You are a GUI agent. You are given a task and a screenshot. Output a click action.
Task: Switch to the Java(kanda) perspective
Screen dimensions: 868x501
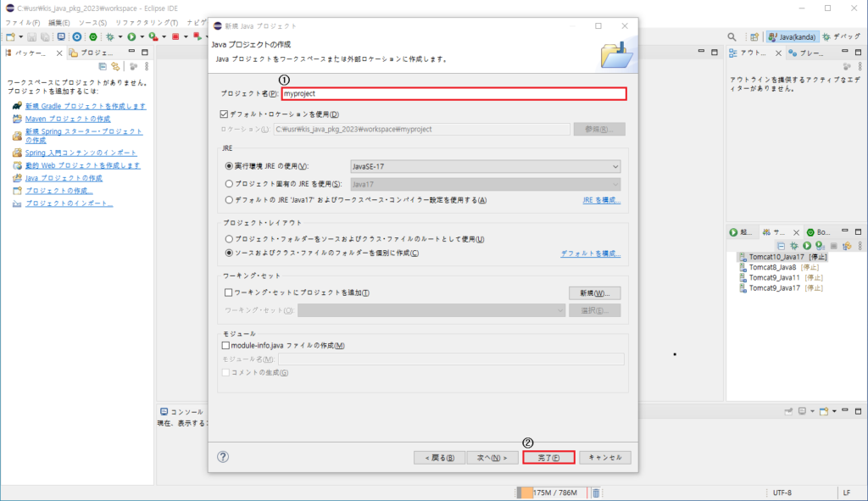[793, 37]
